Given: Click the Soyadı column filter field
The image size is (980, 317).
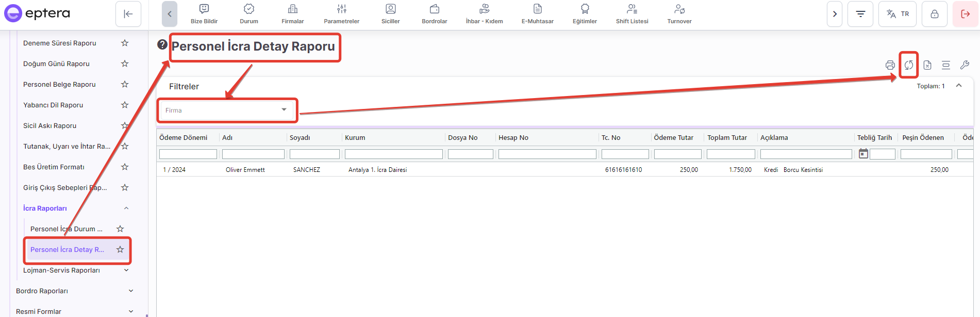Looking at the screenshot, I should [314, 154].
